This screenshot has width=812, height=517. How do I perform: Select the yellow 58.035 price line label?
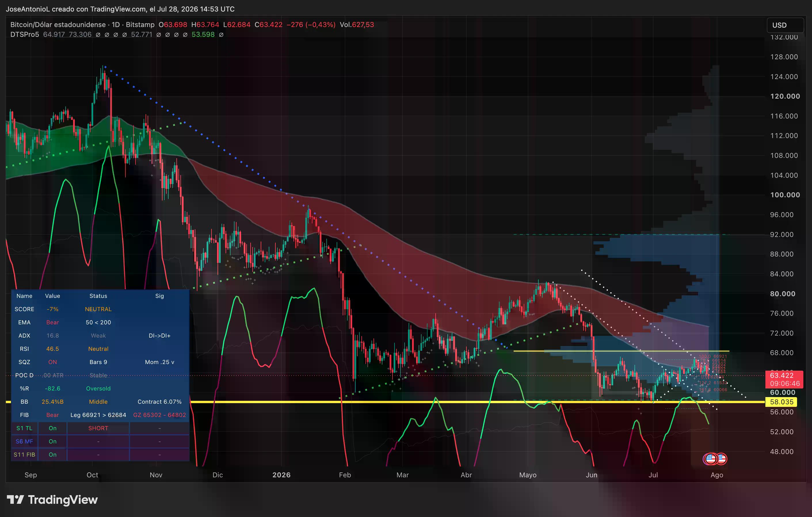click(782, 402)
